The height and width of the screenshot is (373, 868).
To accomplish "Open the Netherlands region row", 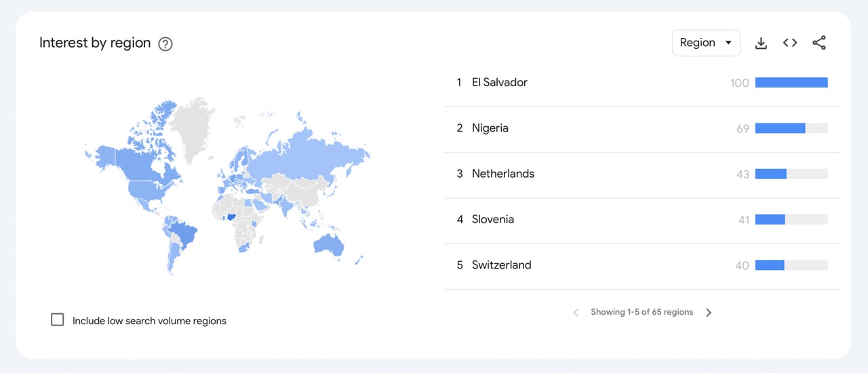I will tap(503, 174).
